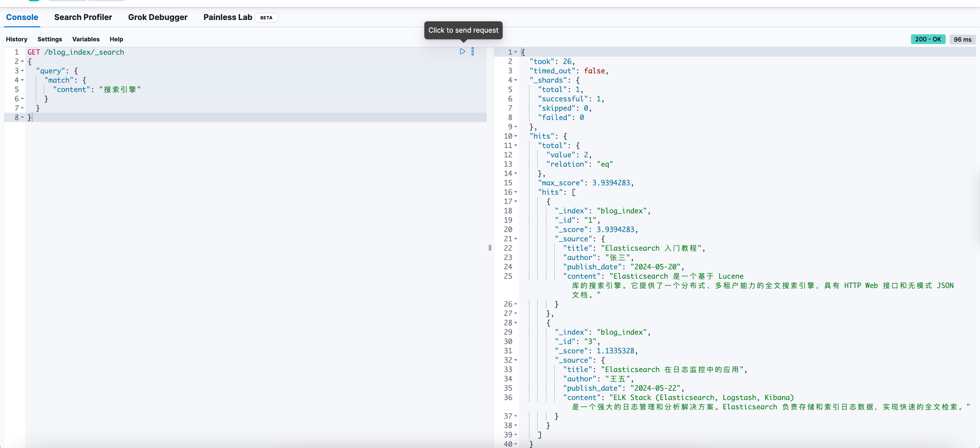The image size is (980, 448).
Task: Click the "relation": "eq" line
Action: [x=579, y=164]
